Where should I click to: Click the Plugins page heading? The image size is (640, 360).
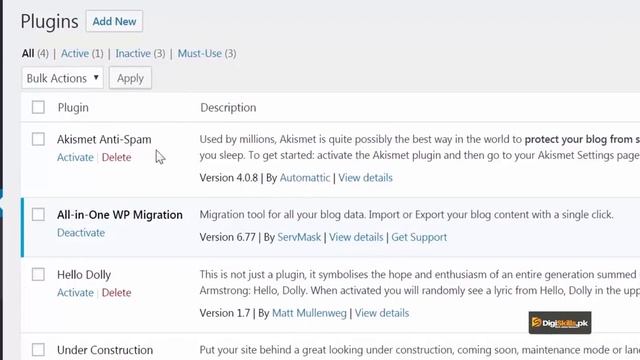[49, 22]
